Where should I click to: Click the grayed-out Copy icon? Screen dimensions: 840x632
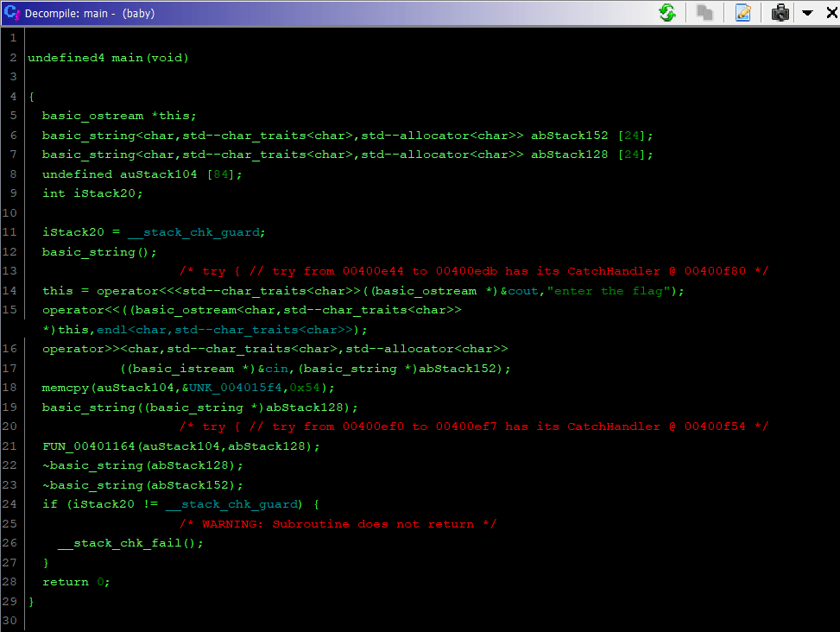[704, 13]
